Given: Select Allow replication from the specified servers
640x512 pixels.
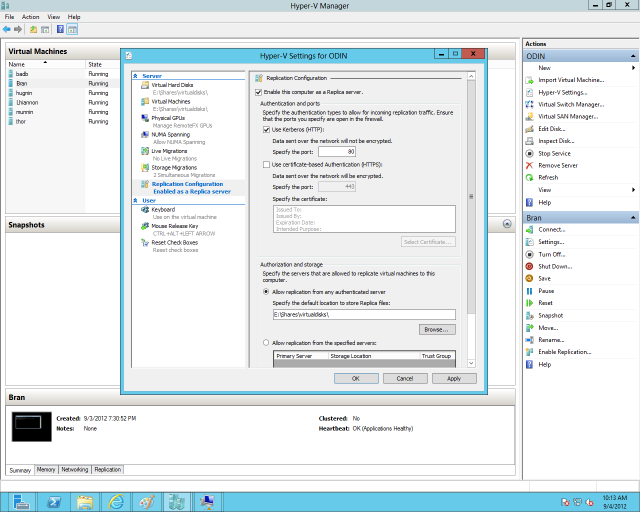Looking at the screenshot, I should coord(266,343).
